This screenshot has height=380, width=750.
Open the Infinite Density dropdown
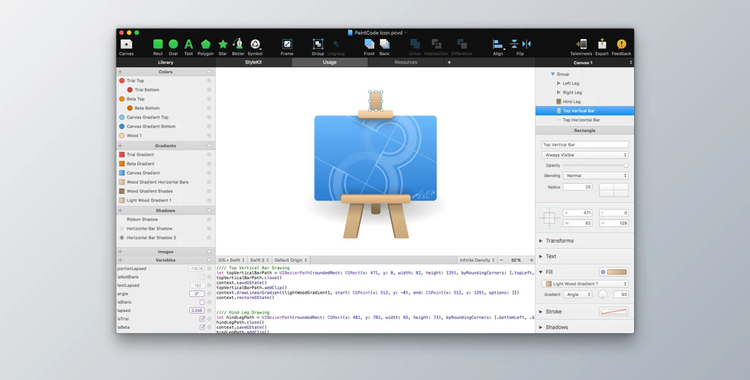477,260
